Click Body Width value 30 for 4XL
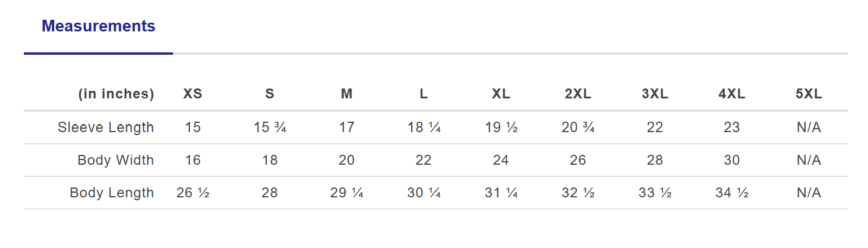Screen dimensions: 868x248 [732, 160]
